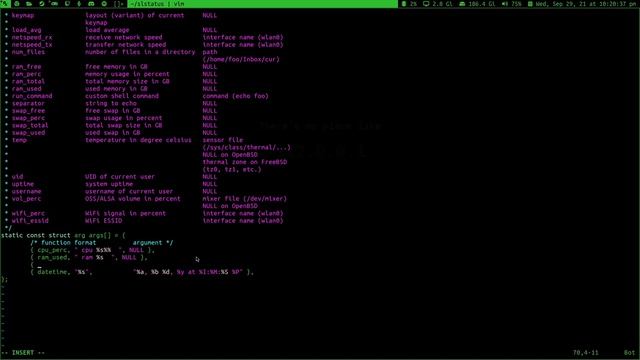Click the '(tz0, tz1, etc.)' text
This screenshot has height=360, width=640.
232,169
